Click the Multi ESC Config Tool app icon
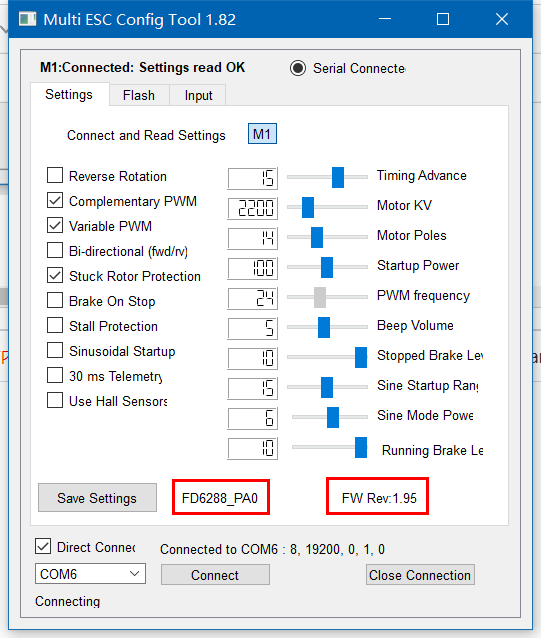The image size is (541, 638). point(27,19)
